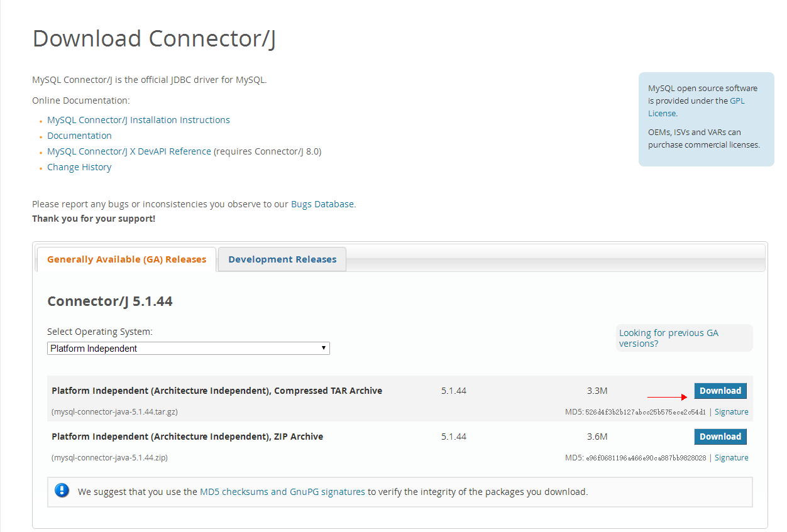Screen dimensions: 787x532
Task: Click MD5 hash of tar.gz archive
Action: [646, 412]
